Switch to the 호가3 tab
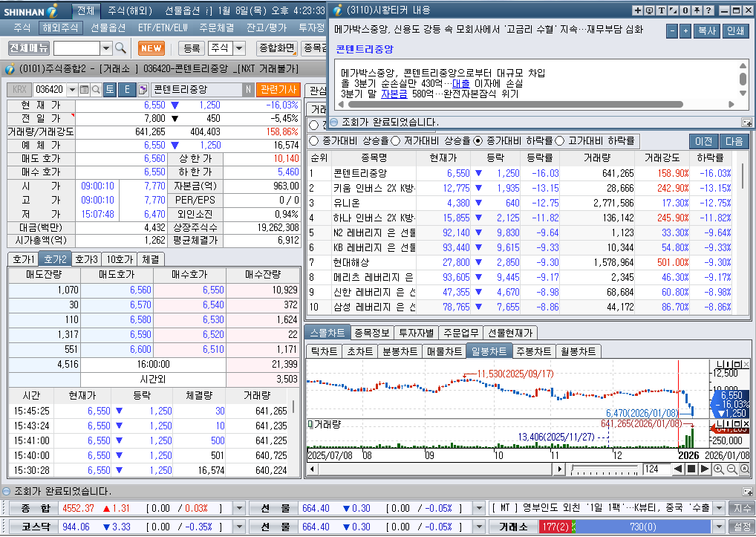Image resolution: width=756 pixels, height=537 pixels. click(87, 259)
